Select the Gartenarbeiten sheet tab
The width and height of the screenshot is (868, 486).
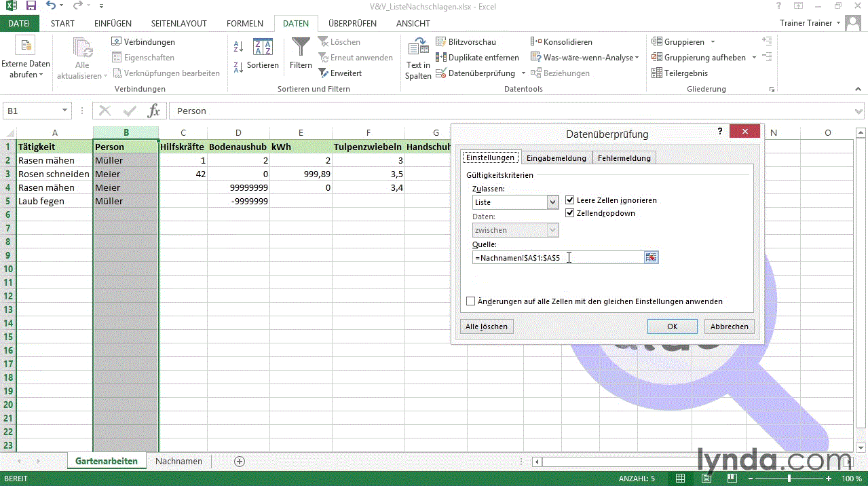pyautogui.click(x=107, y=461)
